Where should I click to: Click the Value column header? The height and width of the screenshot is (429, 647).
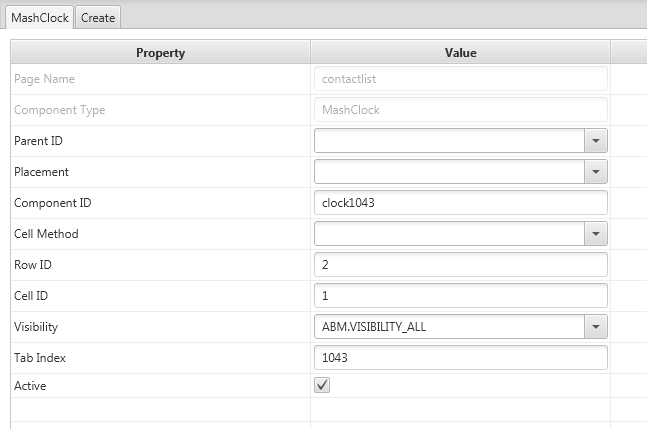[x=460, y=53]
